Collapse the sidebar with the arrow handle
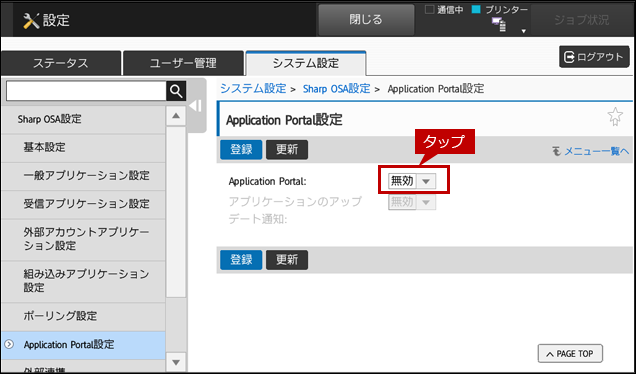Viewport: 636px width, 374px height. pyautogui.click(x=196, y=106)
